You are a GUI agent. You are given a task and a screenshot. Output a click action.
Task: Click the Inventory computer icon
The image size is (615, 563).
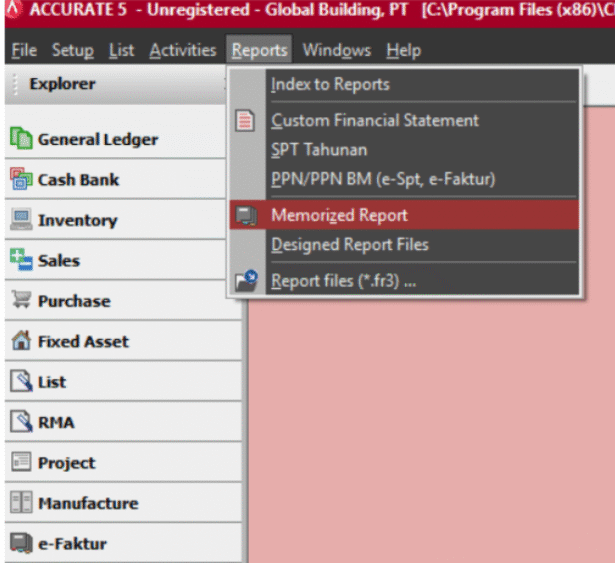tap(21, 219)
